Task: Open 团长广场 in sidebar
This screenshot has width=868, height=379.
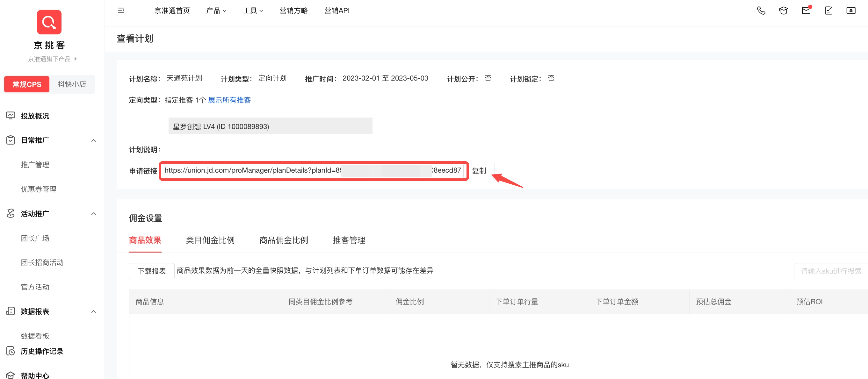Action: (35, 238)
